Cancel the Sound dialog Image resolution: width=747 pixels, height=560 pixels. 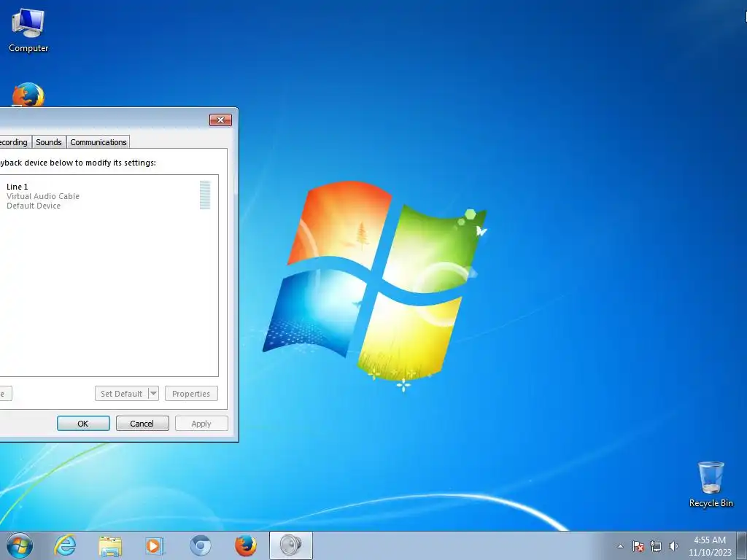(142, 424)
